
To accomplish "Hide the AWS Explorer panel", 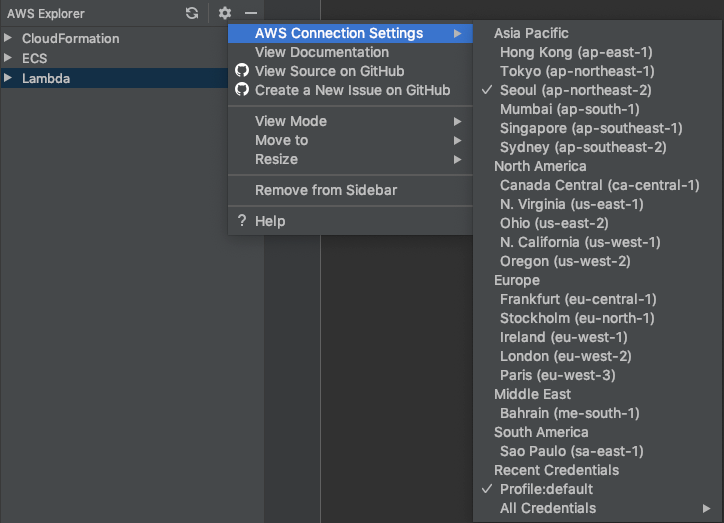I will pyautogui.click(x=251, y=13).
